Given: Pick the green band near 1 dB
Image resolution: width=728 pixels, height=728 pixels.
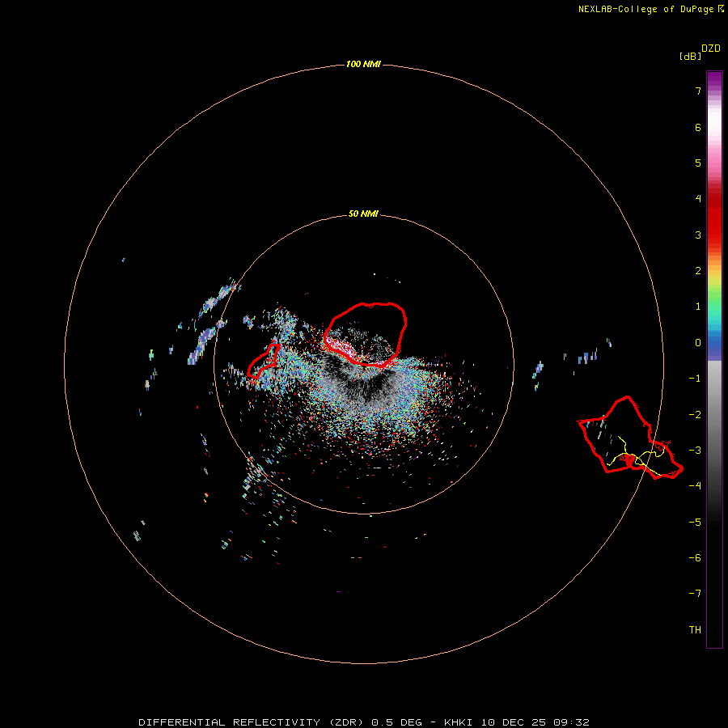Looking at the screenshot, I should click(714, 299).
